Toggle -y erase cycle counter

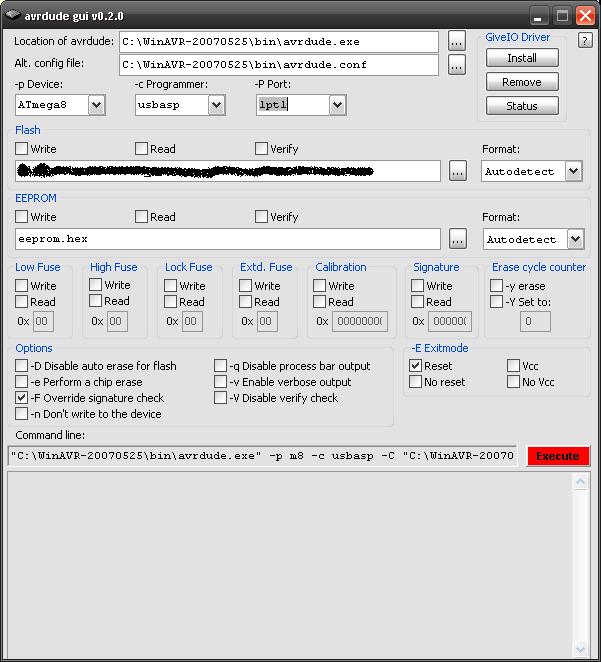[496, 286]
